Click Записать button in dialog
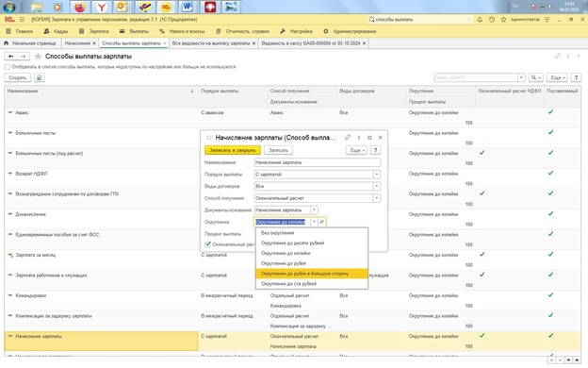Screen dimensions: 588x368 (x=278, y=150)
